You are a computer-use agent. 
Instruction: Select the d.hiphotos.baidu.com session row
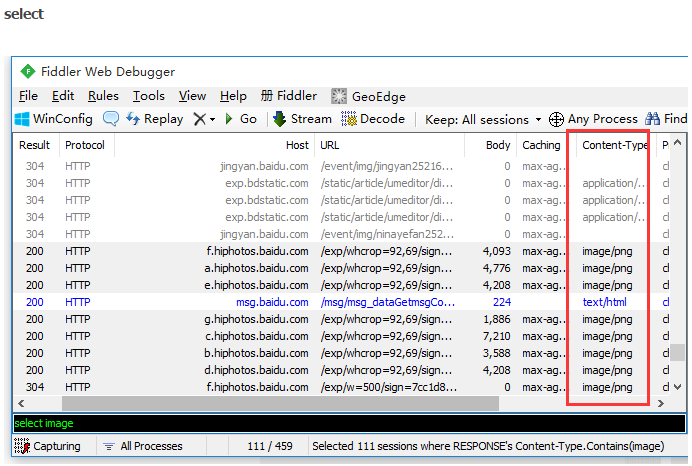click(341, 370)
